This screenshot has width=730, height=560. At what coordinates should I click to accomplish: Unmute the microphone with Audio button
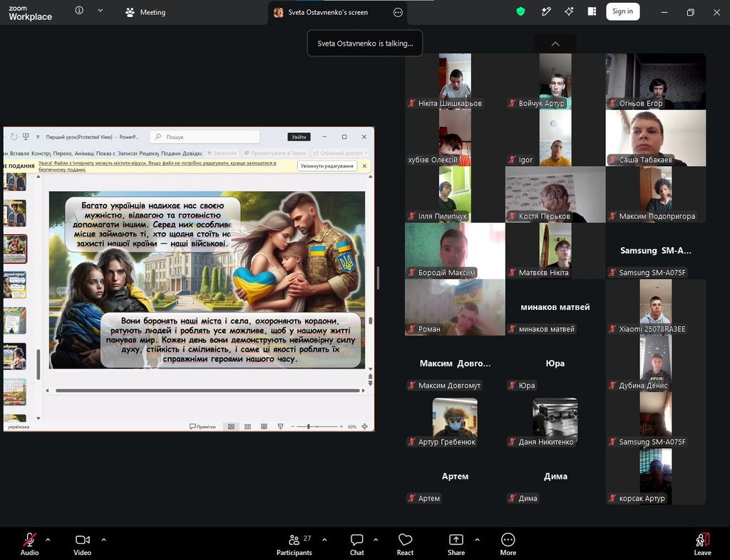[29, 544]
